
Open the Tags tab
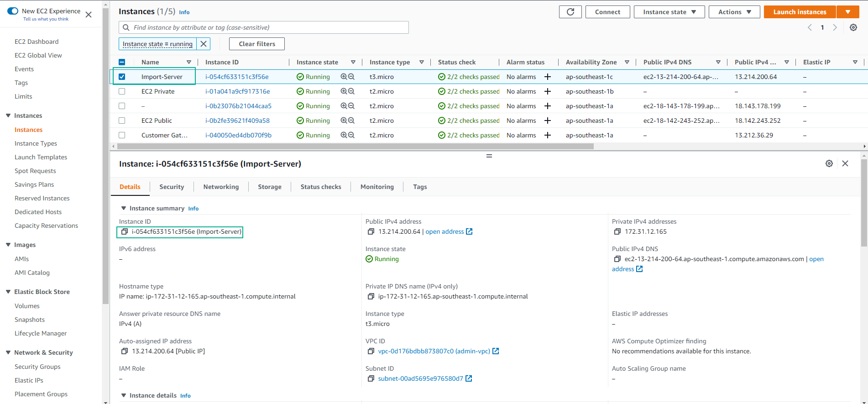(420, 187)
